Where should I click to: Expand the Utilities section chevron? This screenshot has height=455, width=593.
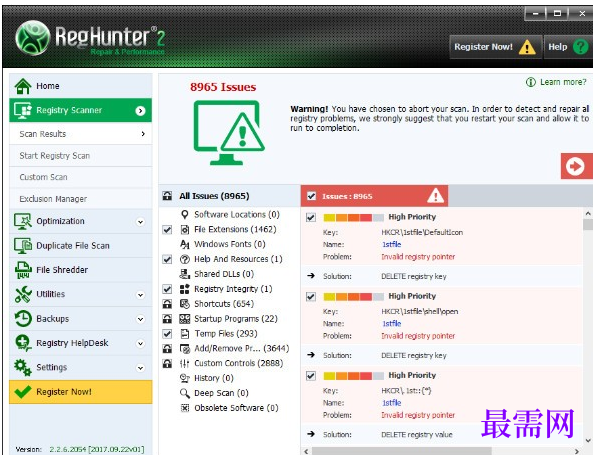[140, 295]
